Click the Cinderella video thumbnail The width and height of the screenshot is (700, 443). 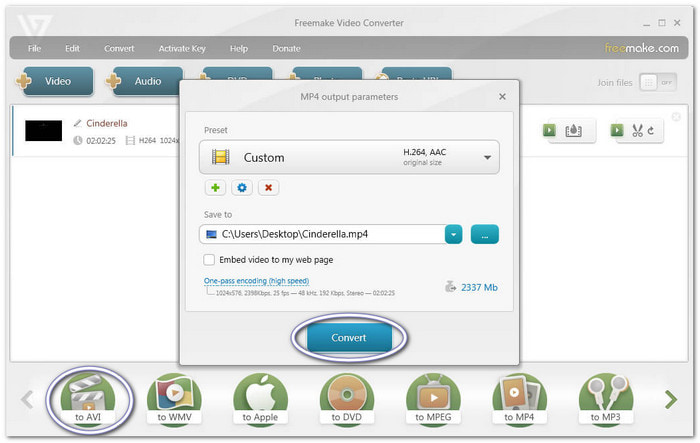(x=43, y=130)
